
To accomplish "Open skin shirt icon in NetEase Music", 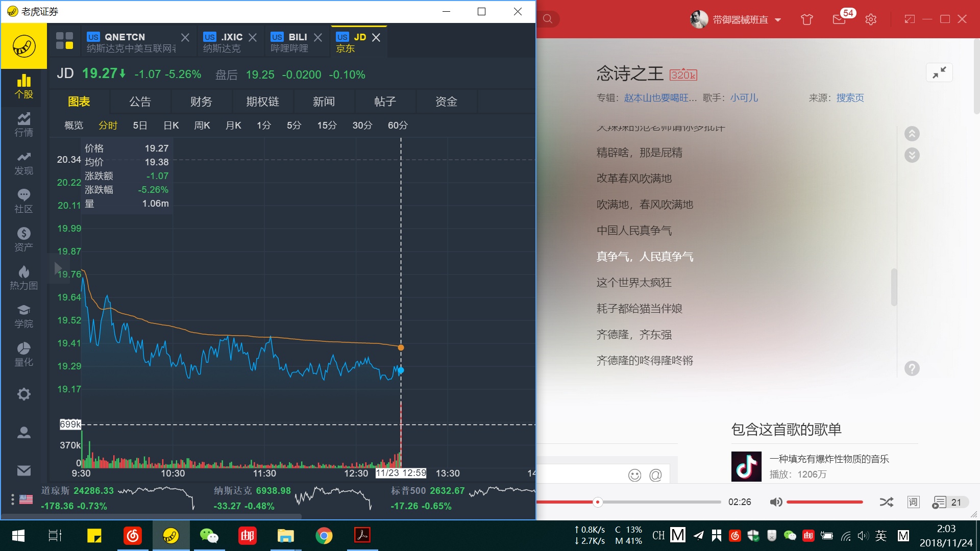I will click(x=807, y=19).
